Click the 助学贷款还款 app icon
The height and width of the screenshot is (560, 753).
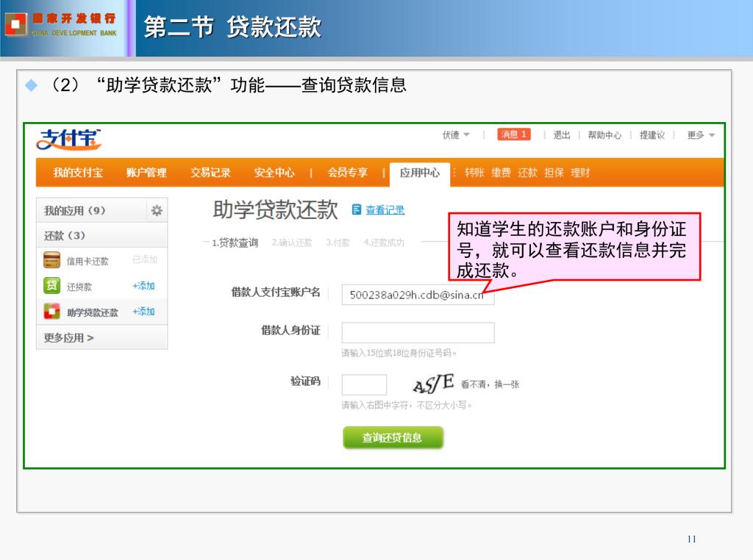[51, 312]
